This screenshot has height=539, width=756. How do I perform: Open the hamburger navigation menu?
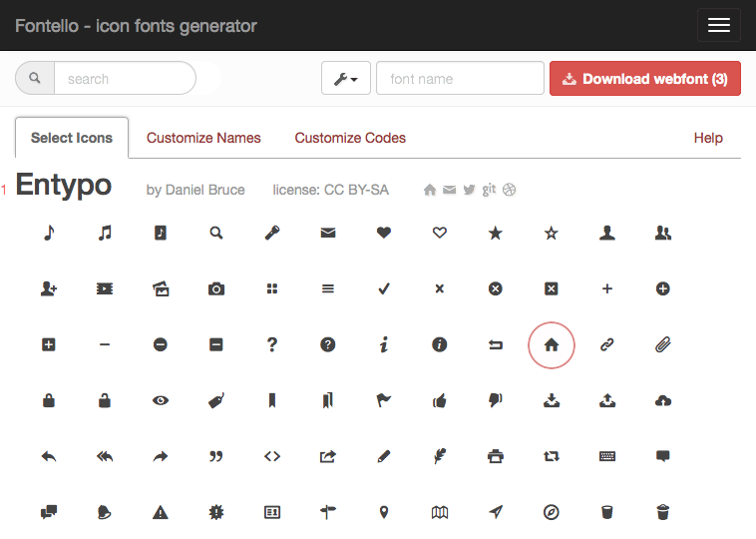[719, 25]
